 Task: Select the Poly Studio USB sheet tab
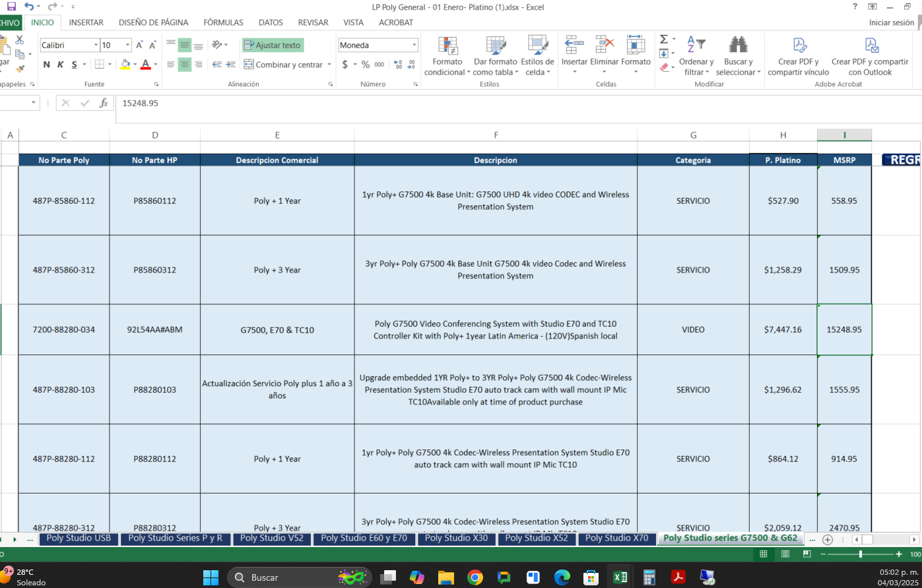coord(79,538)
